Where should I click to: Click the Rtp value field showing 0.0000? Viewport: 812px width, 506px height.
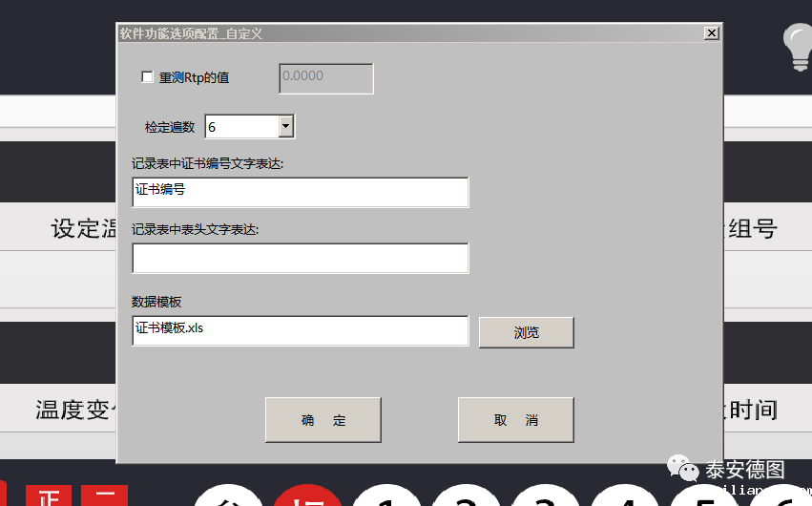click(x=325, y=78)
